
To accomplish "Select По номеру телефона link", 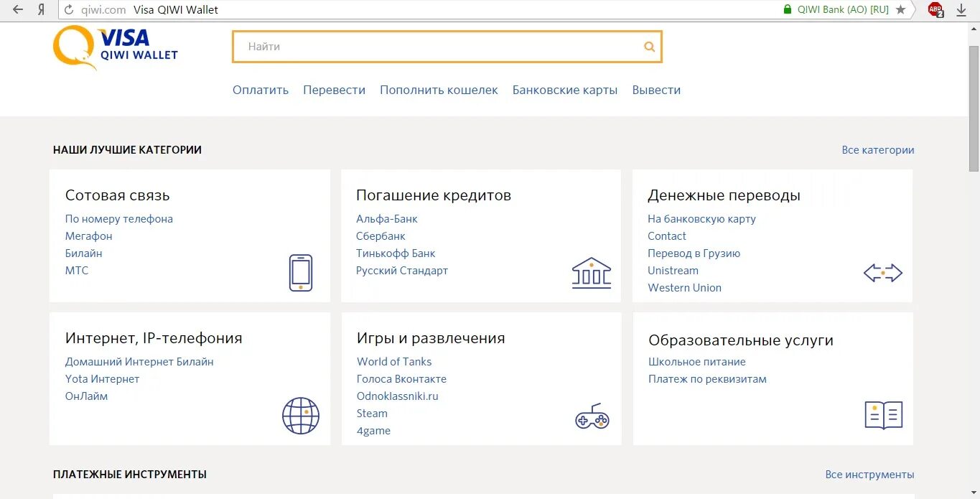I will pos(119,219).
